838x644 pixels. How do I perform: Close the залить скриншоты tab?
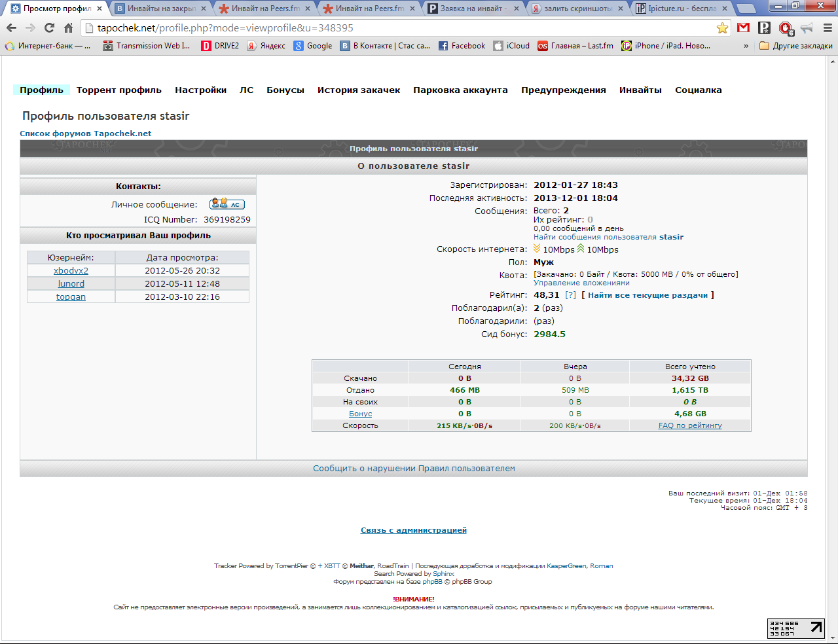coord(621,9)
